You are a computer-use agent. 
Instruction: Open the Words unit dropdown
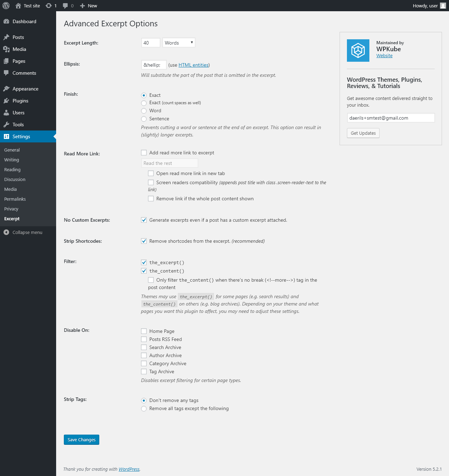tap(179, 43)
